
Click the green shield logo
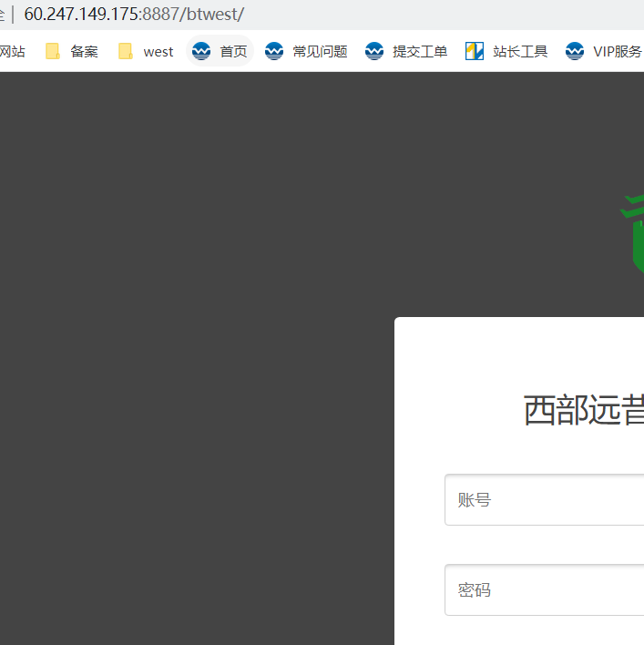click(x=633, y=233)
